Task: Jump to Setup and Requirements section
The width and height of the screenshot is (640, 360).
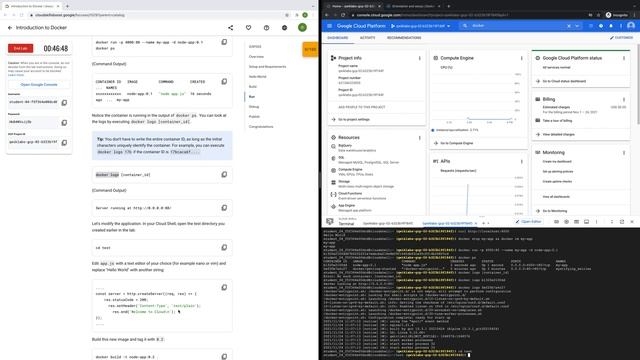Action: click(x=267, y=67)
